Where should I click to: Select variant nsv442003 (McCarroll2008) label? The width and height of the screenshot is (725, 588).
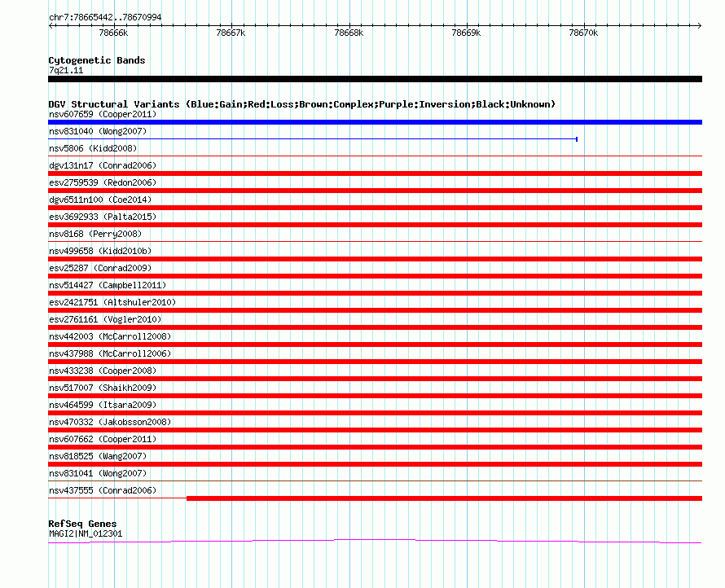[x=110, y=336]
